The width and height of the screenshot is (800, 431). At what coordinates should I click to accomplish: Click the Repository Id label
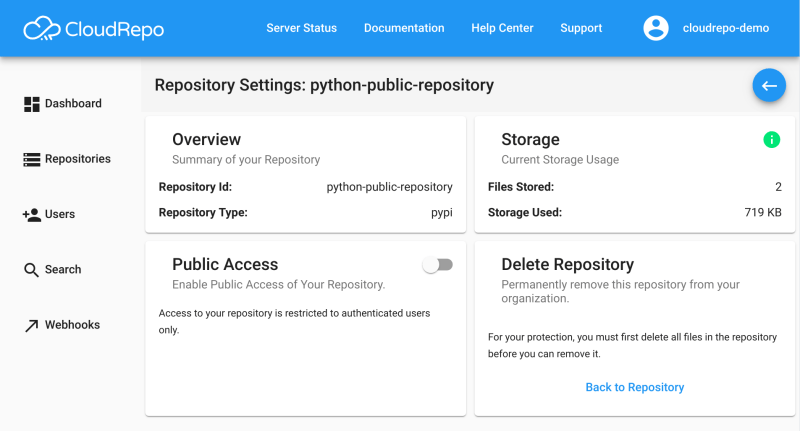(x=195, y=187)
